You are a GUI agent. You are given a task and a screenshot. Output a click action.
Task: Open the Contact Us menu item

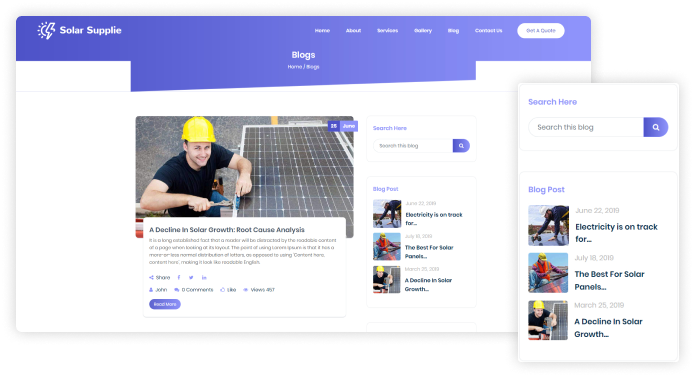tap(488, 31)
